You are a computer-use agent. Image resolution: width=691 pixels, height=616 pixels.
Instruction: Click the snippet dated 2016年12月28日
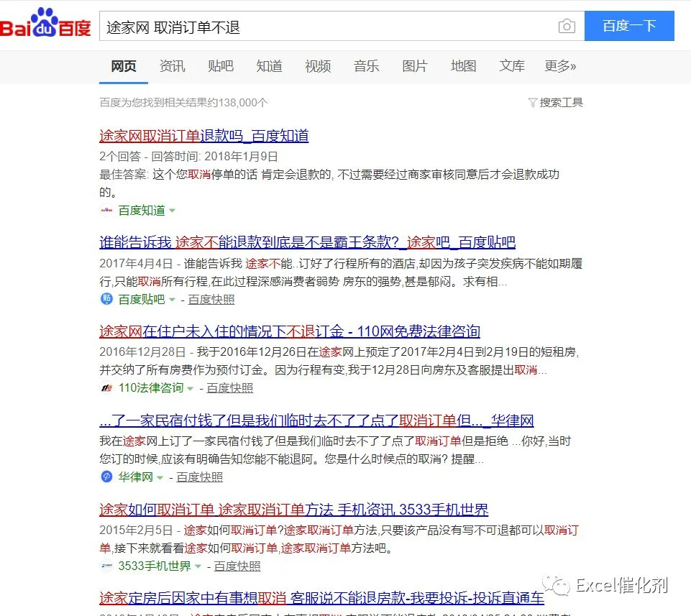[339, 361]
